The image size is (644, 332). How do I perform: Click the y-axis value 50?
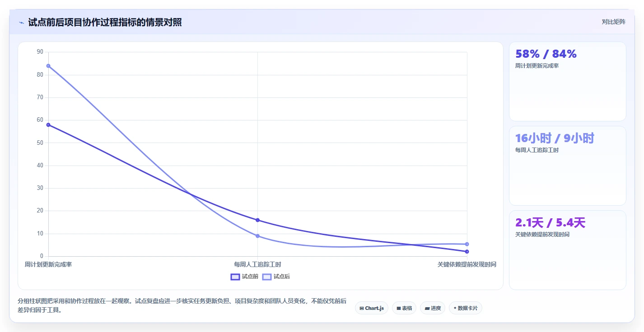[x=40, y=143]
